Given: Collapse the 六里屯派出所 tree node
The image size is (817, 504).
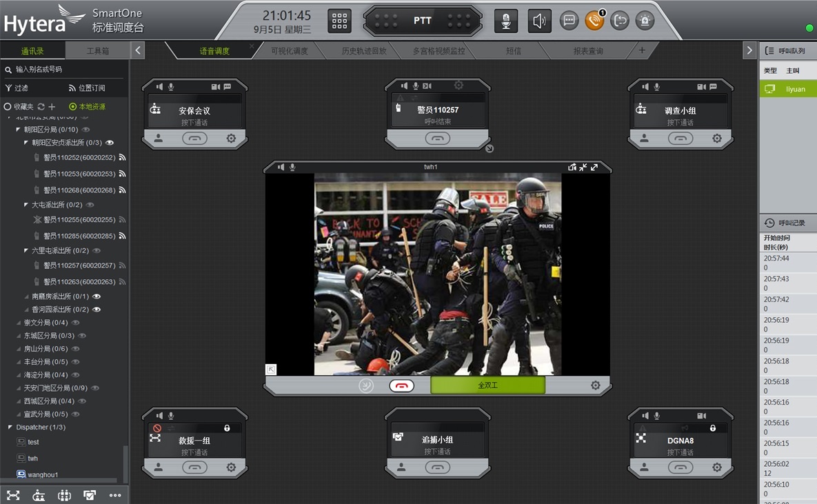Looking at the screenshot, I should [26, 251].
